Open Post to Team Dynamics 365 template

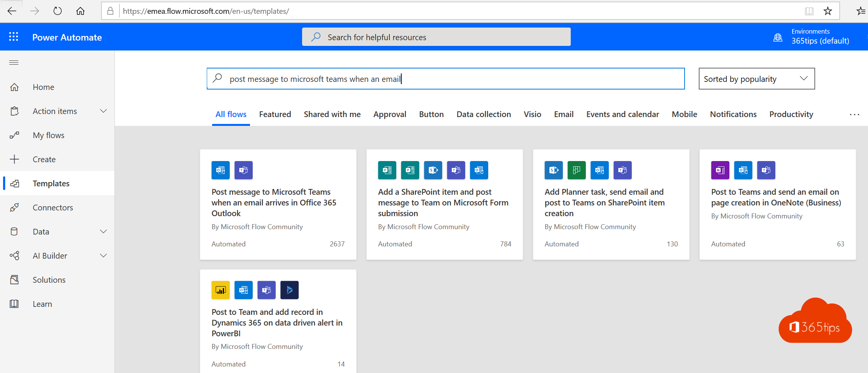[x=278, y=321]
